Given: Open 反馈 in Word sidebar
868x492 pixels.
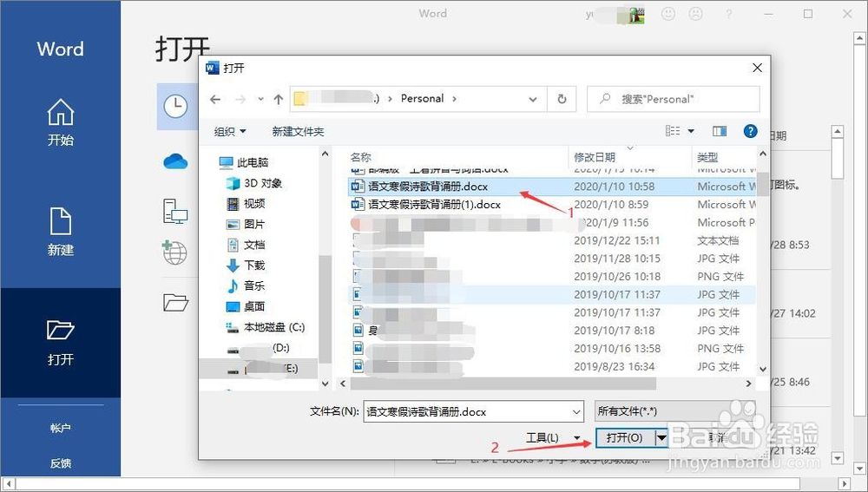Looking at the screenshot, I should [x=61, y=463].
